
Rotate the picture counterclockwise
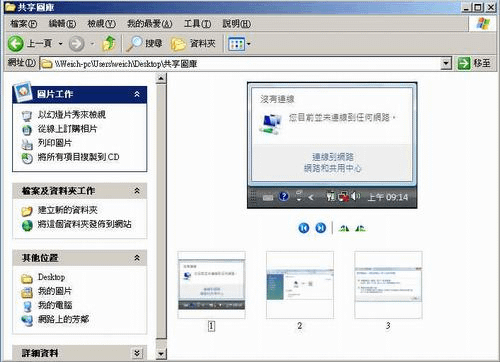(360, 228)
